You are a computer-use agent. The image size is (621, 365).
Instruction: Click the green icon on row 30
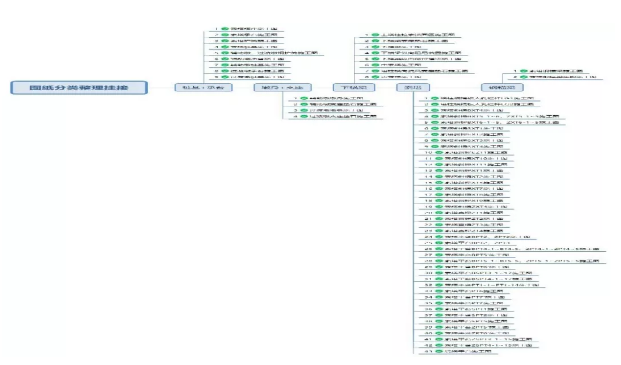tap(439, 273)
